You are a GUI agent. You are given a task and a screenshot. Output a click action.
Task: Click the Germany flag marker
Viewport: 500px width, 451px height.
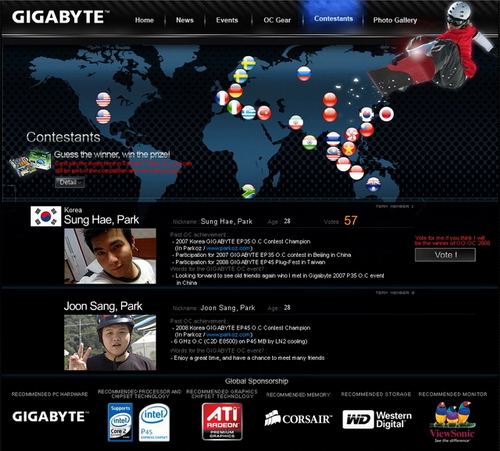click(236, 91)
